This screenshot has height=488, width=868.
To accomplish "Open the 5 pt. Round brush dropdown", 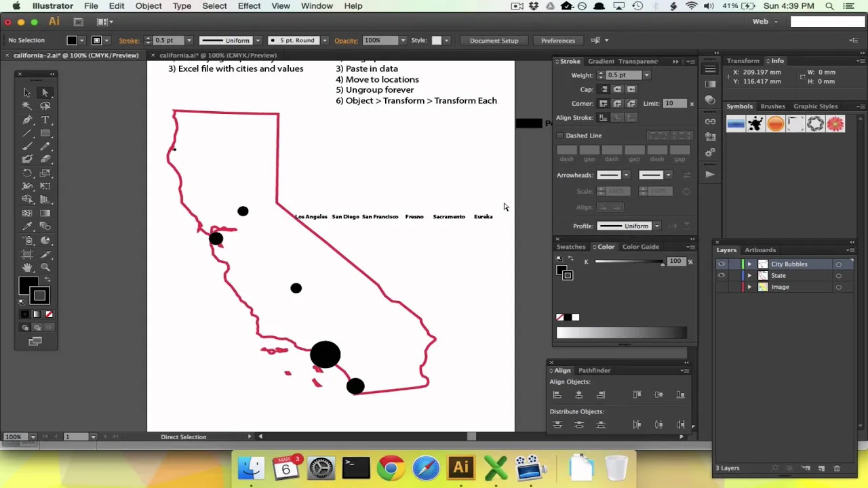I will click(325, 41).
